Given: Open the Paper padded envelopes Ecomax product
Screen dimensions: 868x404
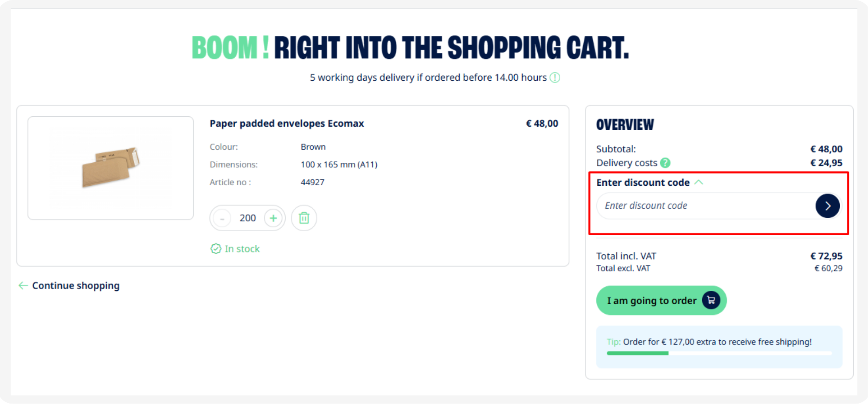Looking at the screenshot, I should point(286,123).
